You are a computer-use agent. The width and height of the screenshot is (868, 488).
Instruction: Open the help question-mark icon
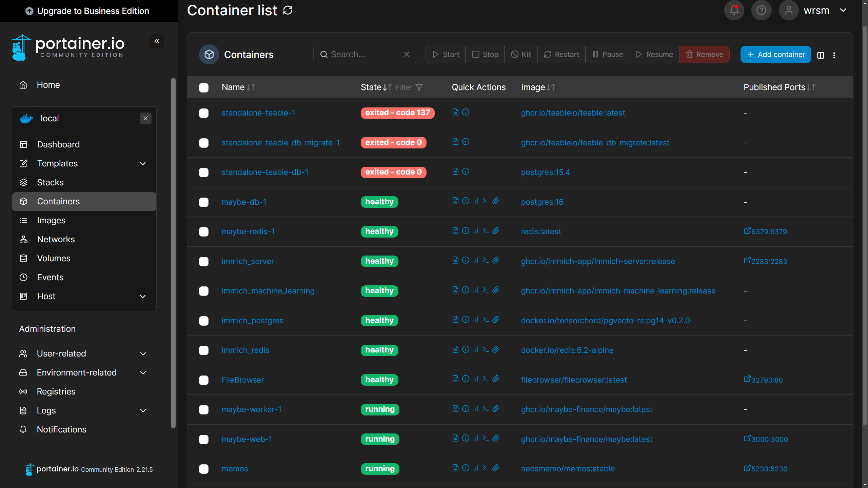pyautogui.click(x=761, y=10)
